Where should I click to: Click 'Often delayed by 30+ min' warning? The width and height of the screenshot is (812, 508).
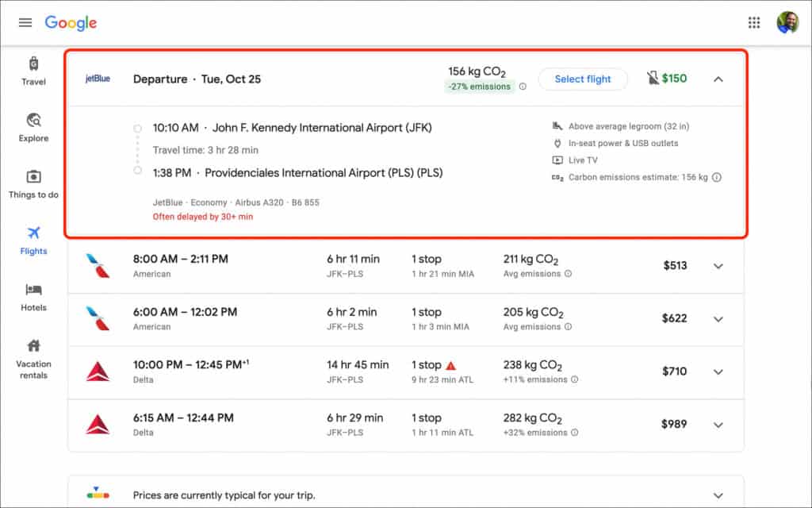click(202, 217)
